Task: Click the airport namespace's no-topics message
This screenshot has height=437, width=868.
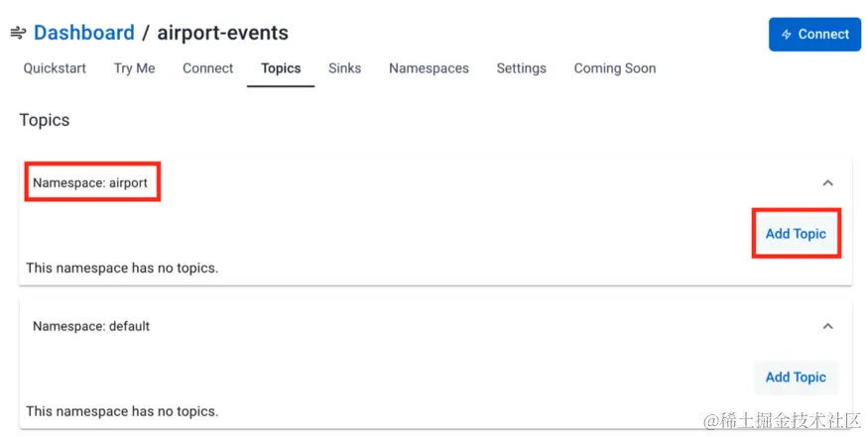Action: pos(122,268)
